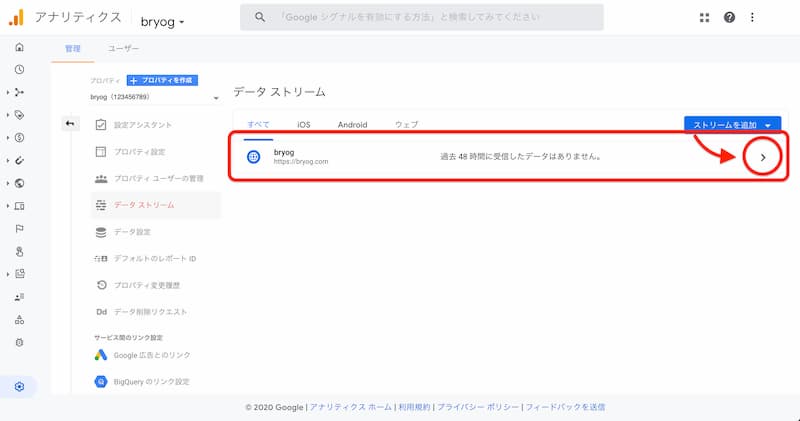Click into the top search field
Image resolution: width=800 pixels, height=421 pixels.
click(422, 17)
